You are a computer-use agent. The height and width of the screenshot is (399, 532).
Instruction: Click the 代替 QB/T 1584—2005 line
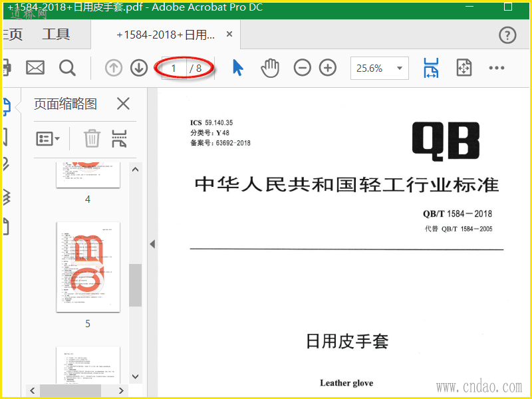[458, 229]
